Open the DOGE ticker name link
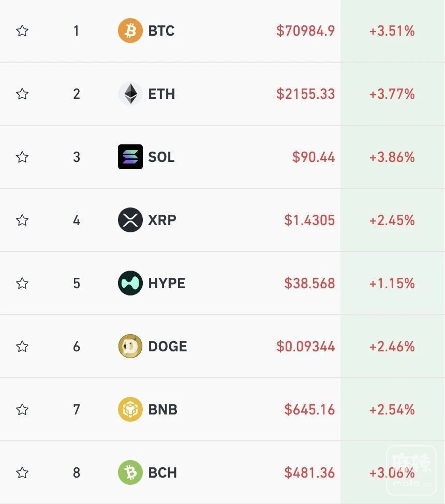The height and width of the screenshot is (504, 445). tap(167, 347)
